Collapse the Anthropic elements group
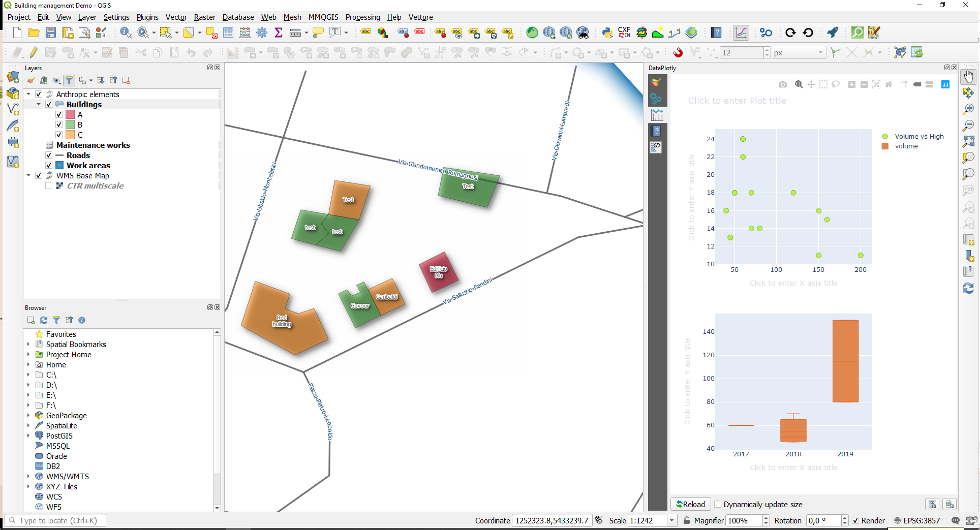Screen dimensions: 980x530 point(28,94)
